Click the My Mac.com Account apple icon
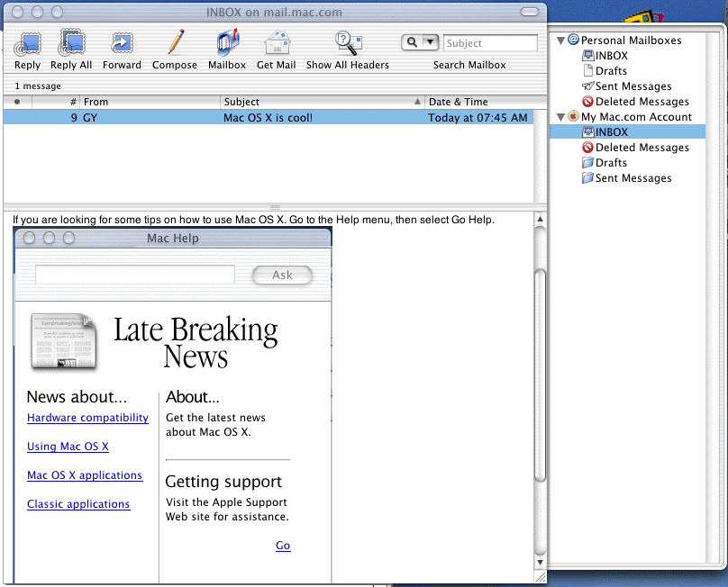The height and width of the screenshot is (587, 728). click(574, 116)
